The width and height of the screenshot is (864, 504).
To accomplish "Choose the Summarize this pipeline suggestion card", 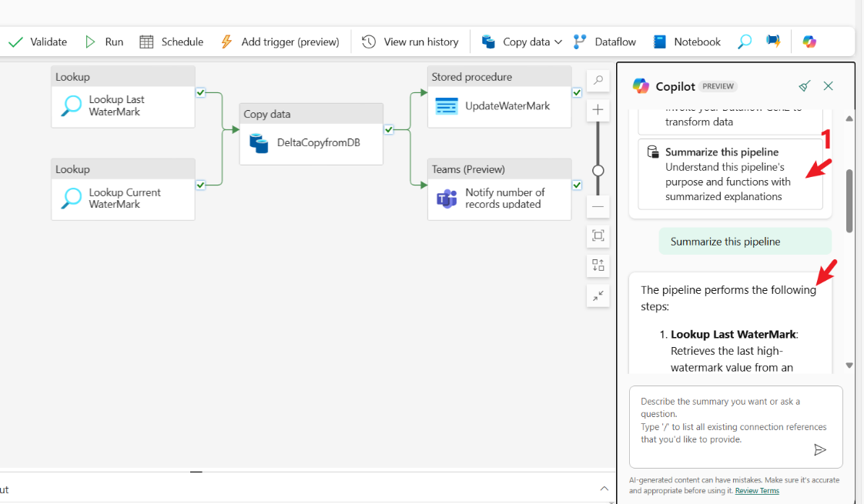I will click(x=729, y=174).
